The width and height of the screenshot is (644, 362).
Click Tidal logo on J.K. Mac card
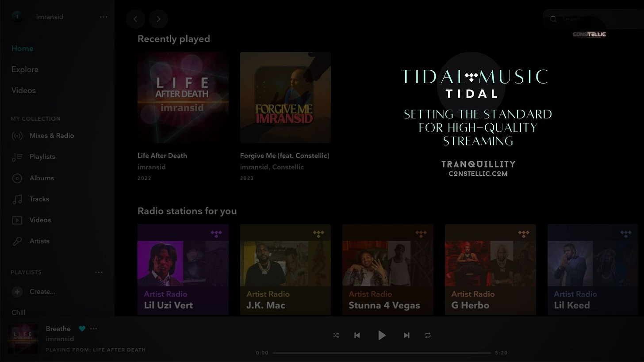coord(318,234)
